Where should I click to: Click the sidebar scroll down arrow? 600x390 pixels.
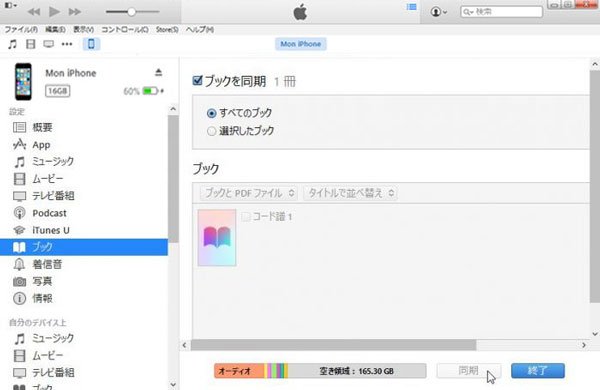pyautogui.click(x=173, y=384)
